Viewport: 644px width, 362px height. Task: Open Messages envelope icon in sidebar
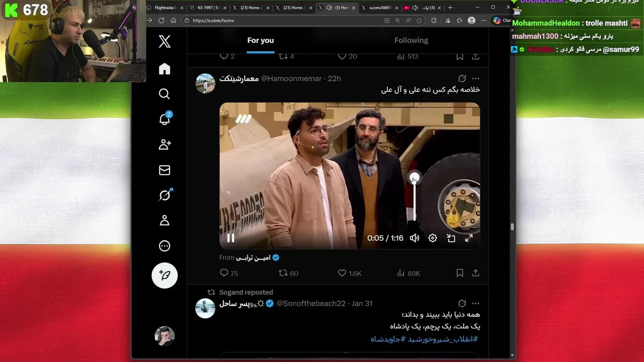[x=165, y=170]
